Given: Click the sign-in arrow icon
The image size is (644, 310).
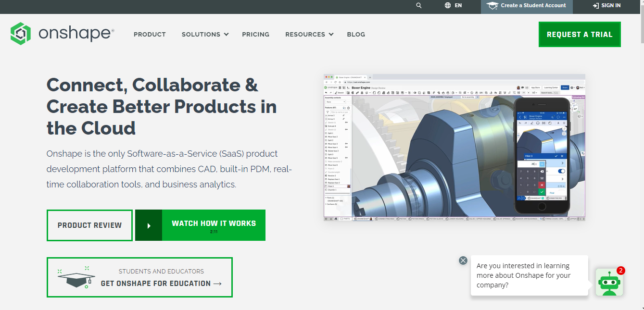Looking at the screenshot, I should [596, 6].
